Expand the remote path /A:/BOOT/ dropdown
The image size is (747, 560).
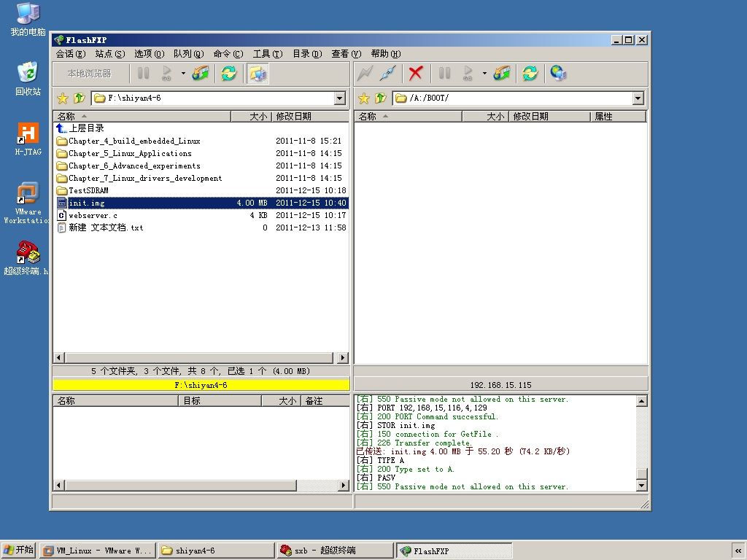coord(638,98)
